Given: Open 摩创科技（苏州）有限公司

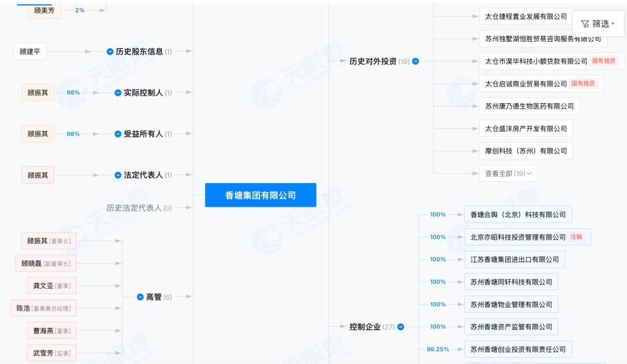Looking at the screenshot, I should pyautogui.click(x=526, y=151).
